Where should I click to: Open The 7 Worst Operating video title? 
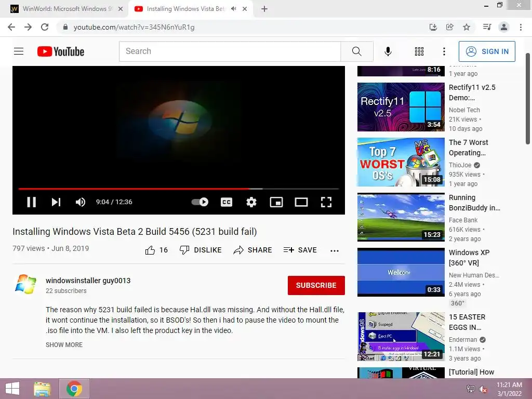point(469,148)
